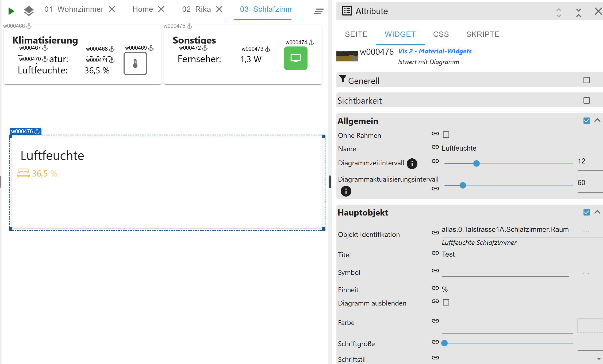The image size is (603, 364).
Task: Click link icon beside Name field
Action: pos(435,147)
